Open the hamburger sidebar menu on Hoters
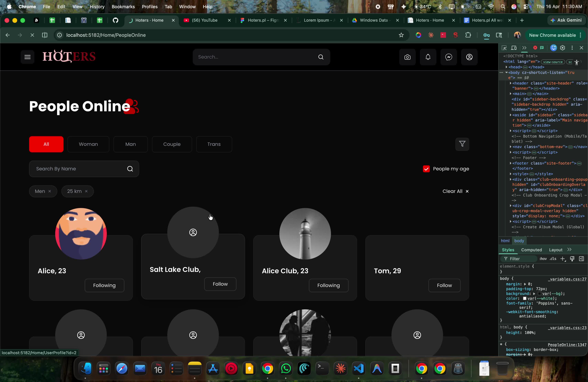 28,57
